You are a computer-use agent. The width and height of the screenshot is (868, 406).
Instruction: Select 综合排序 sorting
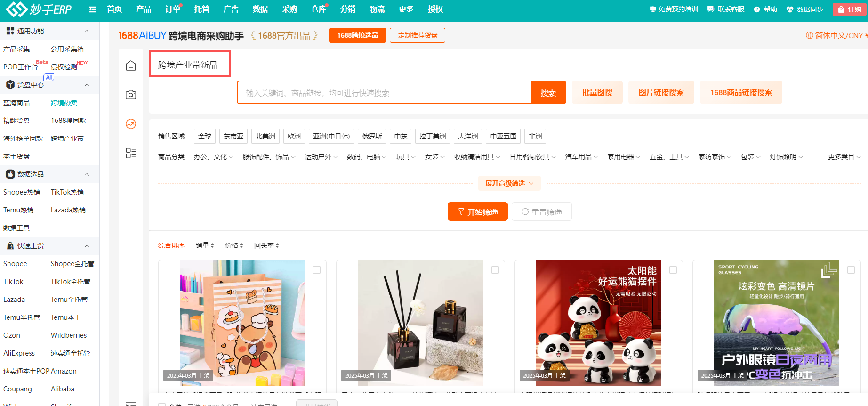(x=171, y=245)
